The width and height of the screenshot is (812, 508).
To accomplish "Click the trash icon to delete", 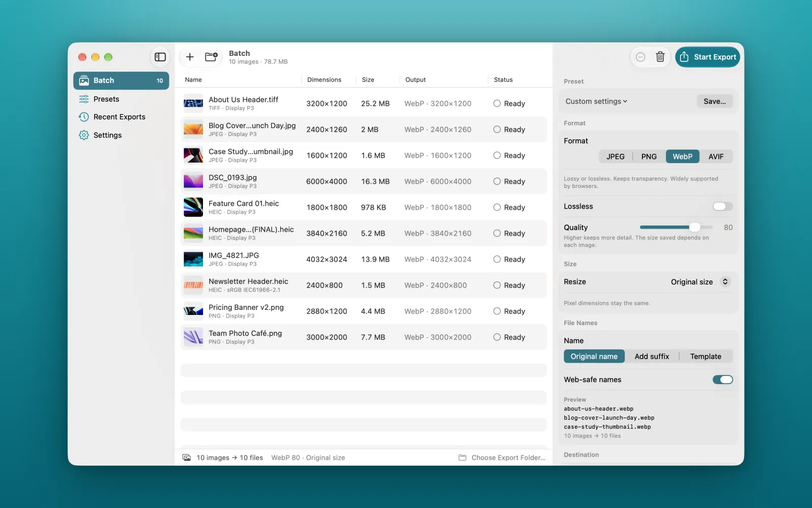I will [660, 57].
